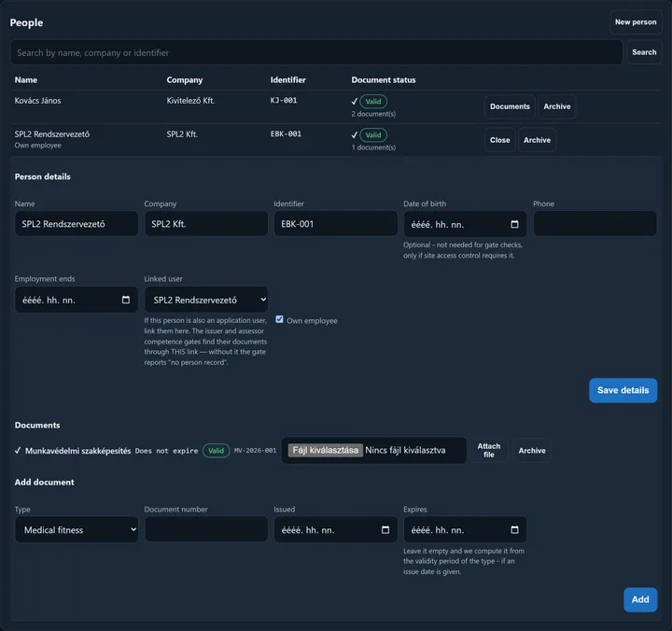Click the EBK-001 identifier cell in table

286,133
